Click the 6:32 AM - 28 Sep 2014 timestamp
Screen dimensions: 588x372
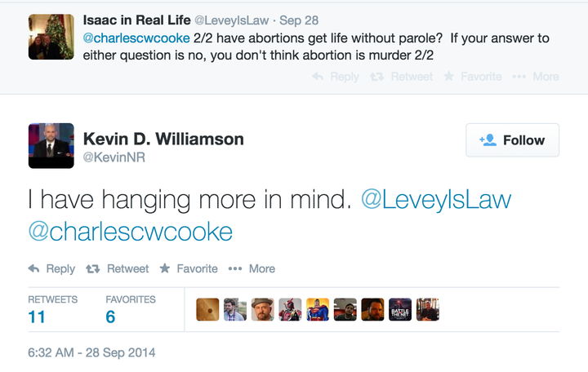coord(91,352)
